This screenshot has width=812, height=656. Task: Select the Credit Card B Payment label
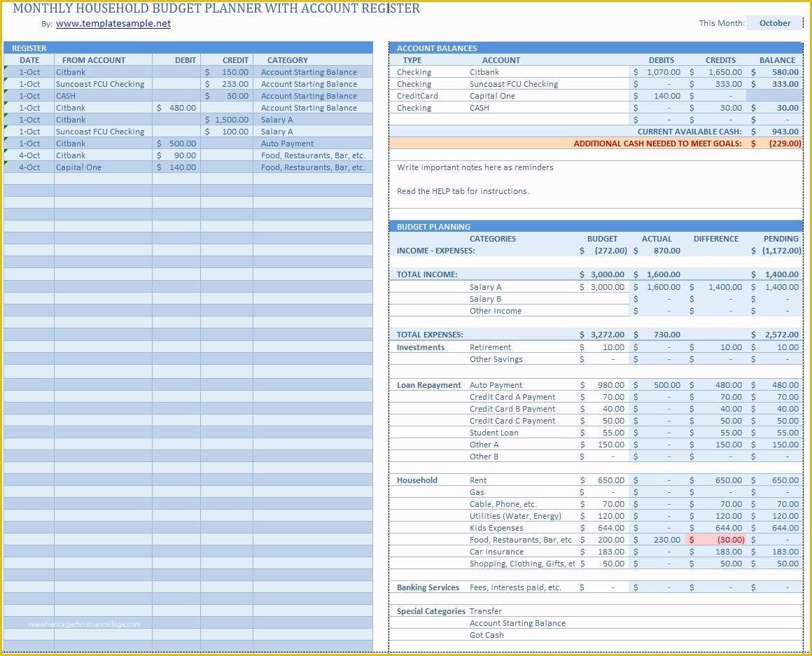point(512,408)
